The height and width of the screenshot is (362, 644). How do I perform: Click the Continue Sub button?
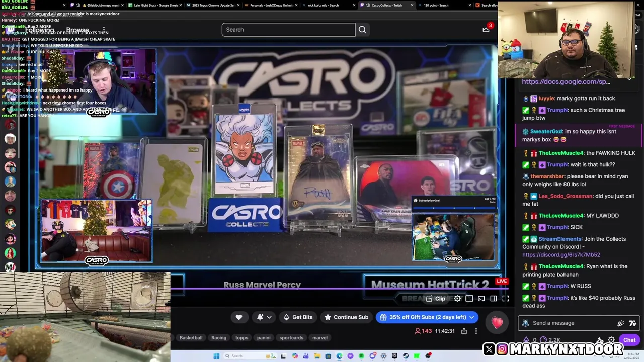point(346,317)
